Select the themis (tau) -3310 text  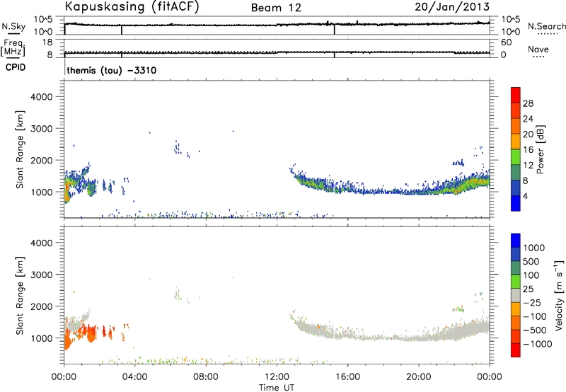tap(112, 70)
